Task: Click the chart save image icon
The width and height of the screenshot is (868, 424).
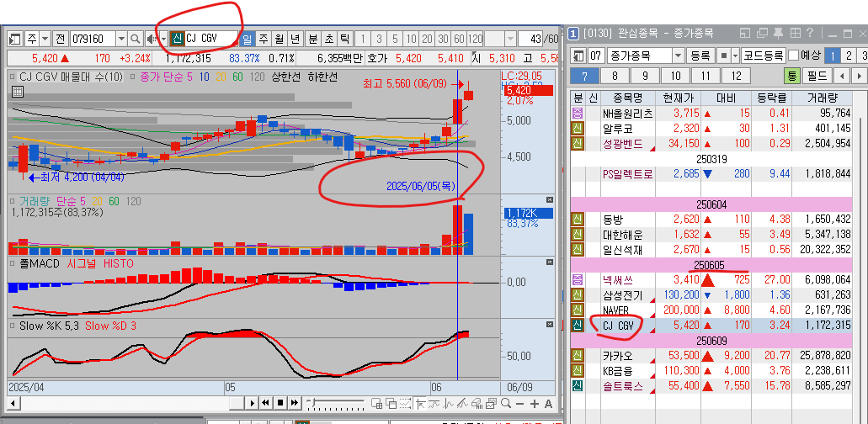Action: pos(491,404)
